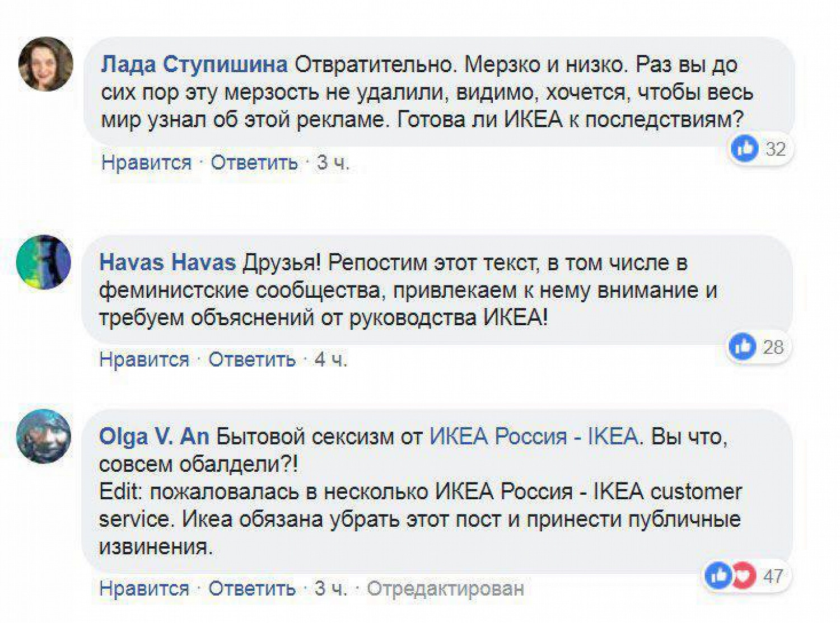
Task: Click thumbs-up reaction icon on Лада Ступишина's comment
Action: [745, 149]
